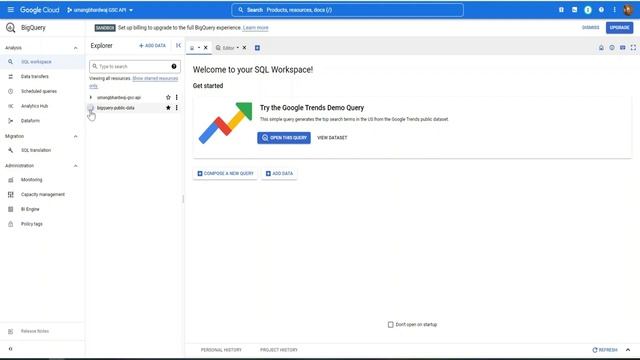
Task: Click the top Search products field
Action: coord(347,10)
